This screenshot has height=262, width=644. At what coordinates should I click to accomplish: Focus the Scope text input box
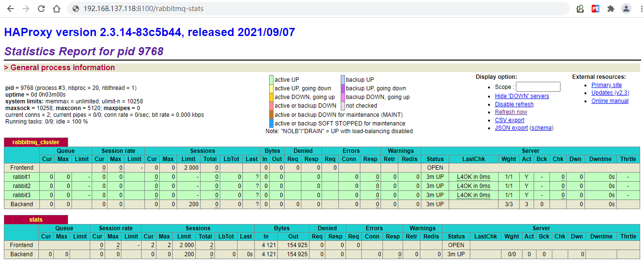pos(538,87)
